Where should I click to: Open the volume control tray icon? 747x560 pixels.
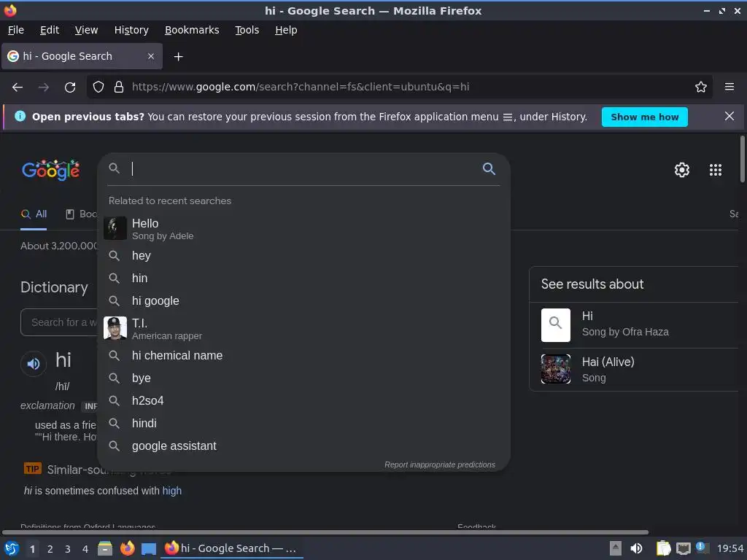[x=636, y=548]
